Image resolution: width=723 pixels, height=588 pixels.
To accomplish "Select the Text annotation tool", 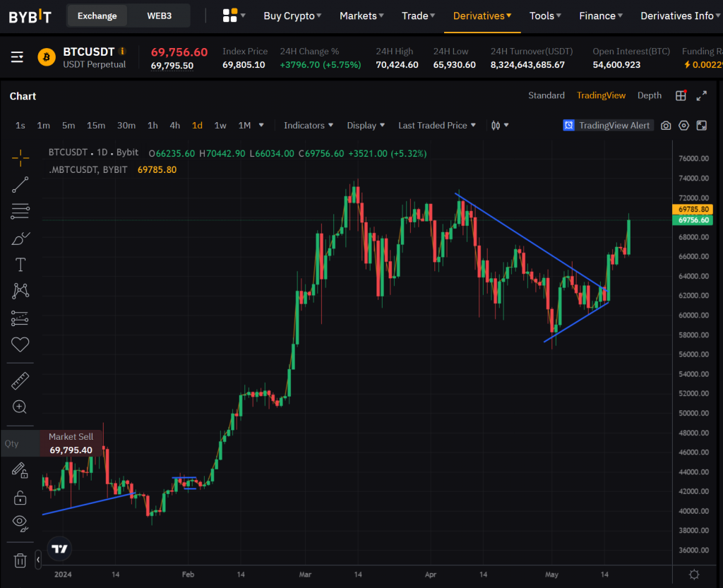I will coord(20,265).
